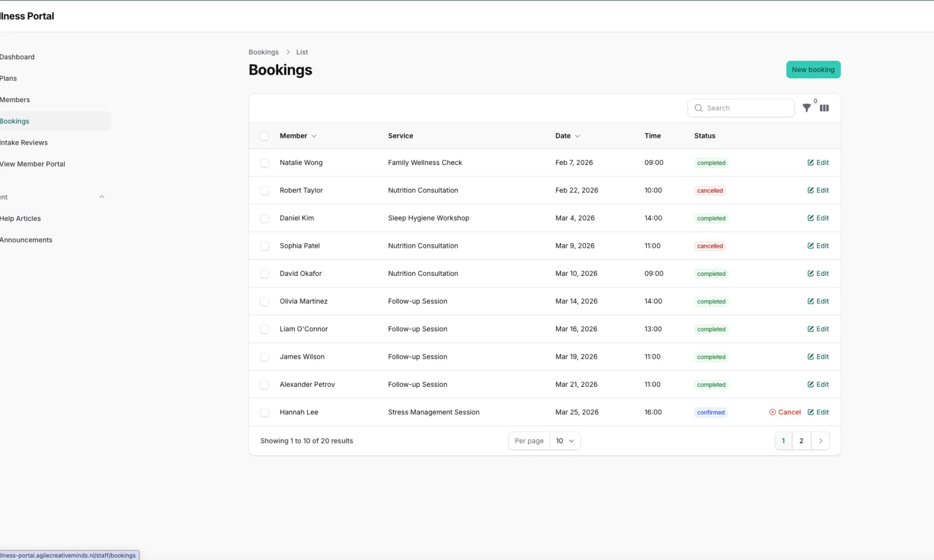Open the column visibility toggle icon
The height and width of the screenshot is (560, 934).
coord(825,108)
